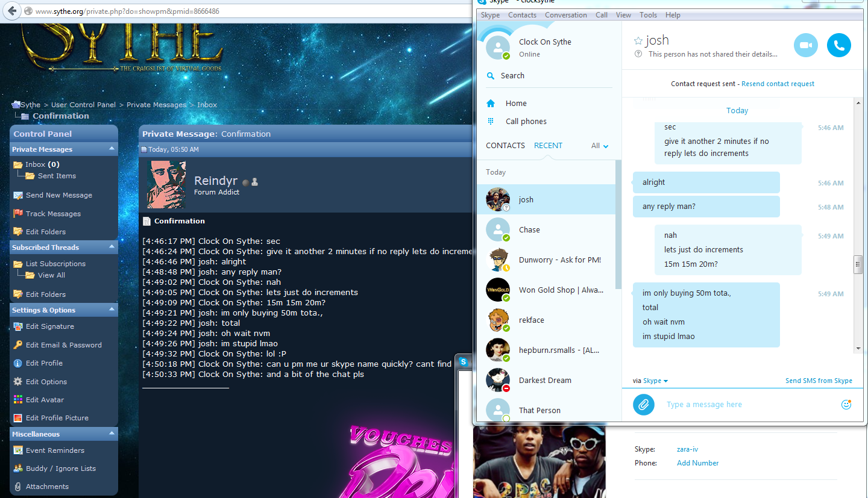Click User Control Panel breadcrumb link
Image resolution: width=868 pixels, height=498 pixels.
pyautogui.click(x=83, y=105)
